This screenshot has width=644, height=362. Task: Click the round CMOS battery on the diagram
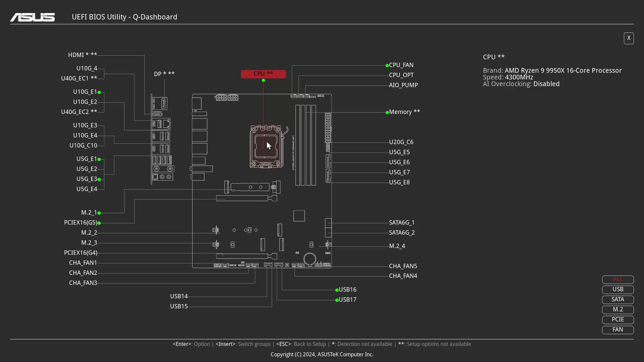pyautogui.click(x=310, y=259)
